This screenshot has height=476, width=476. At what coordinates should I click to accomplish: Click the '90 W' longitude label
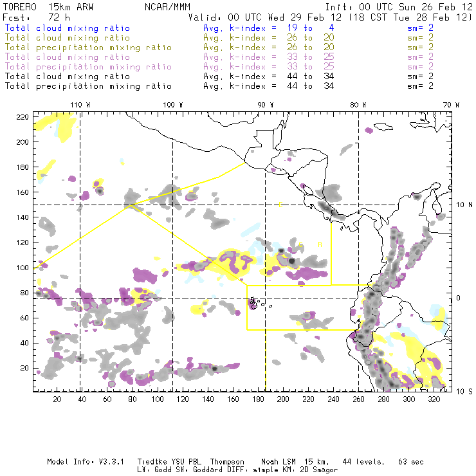click(x=266, y=105)
